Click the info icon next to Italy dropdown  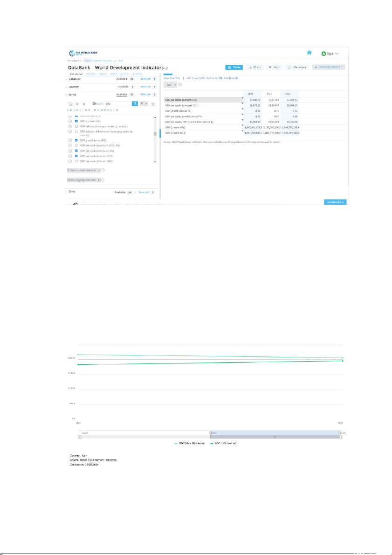(x=180, y=85)
